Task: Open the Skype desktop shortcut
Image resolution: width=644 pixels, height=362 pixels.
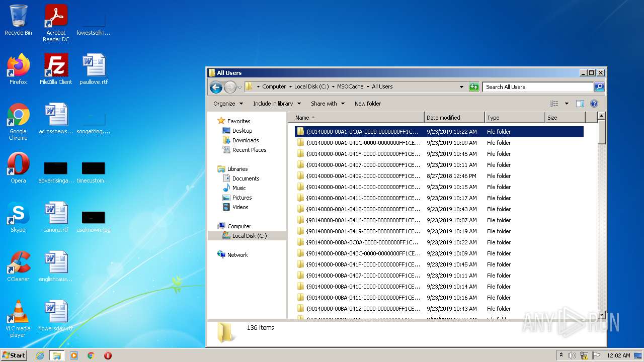Action: [x=18, y=217]
